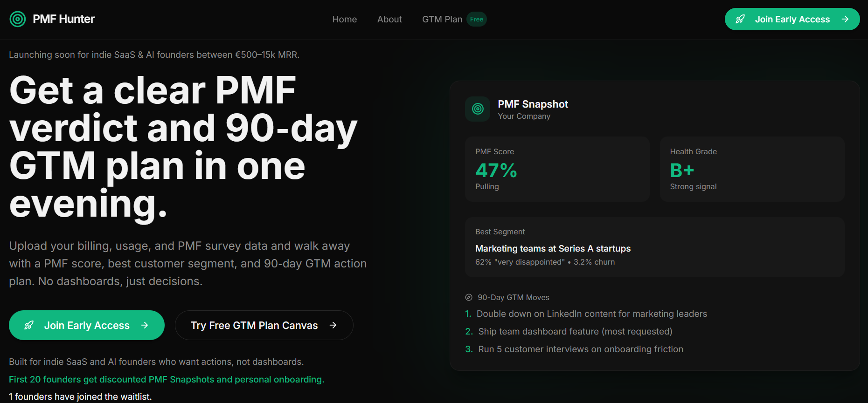
Task: Click the green Free badge beside GTM Plan
Action: point(477,19)
